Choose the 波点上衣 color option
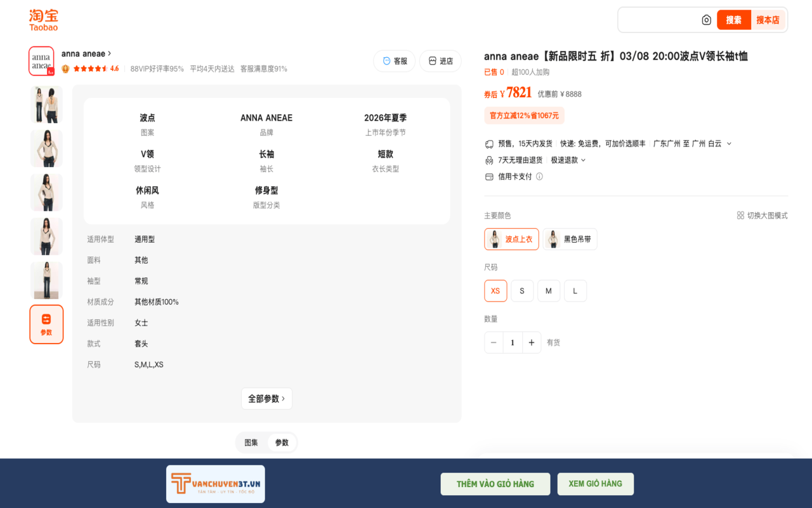Screen dimensions: 812x508 coord(511,239)
